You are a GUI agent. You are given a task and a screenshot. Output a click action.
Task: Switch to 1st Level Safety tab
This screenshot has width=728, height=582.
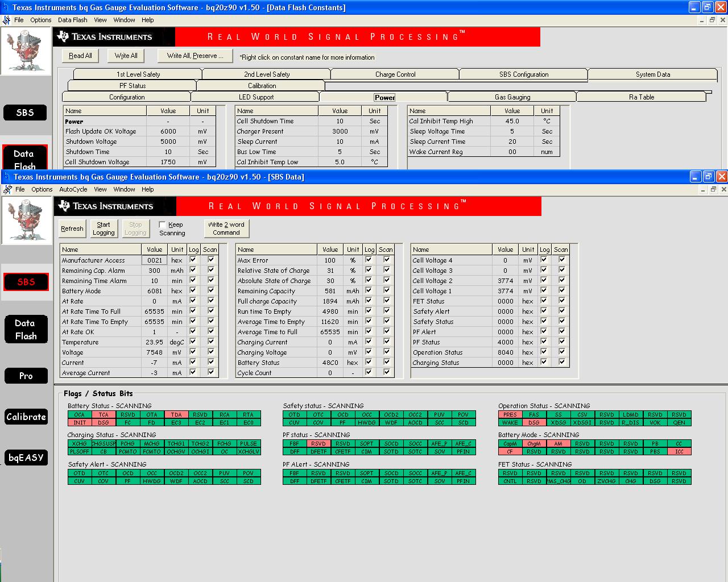138,74
